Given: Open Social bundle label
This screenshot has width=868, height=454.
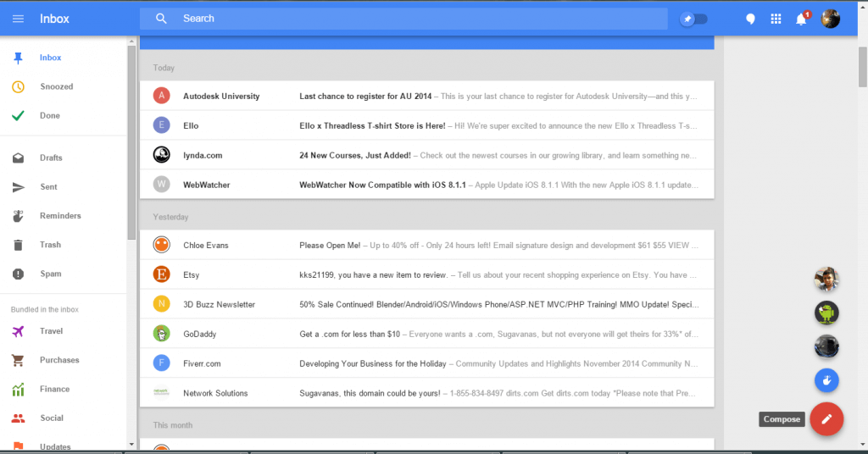Looking at the screenshot, I should click(52, 418).
